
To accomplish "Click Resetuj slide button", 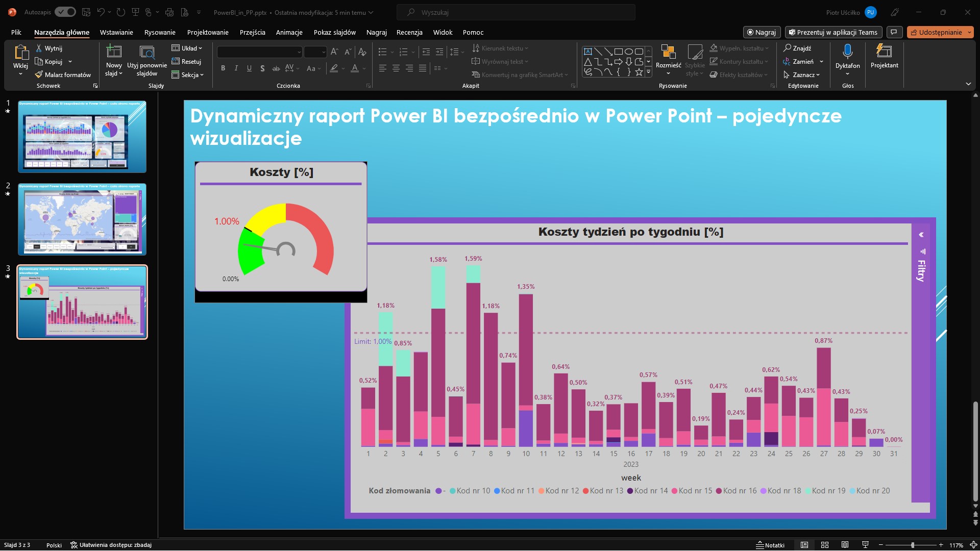I will coord(186,61).
